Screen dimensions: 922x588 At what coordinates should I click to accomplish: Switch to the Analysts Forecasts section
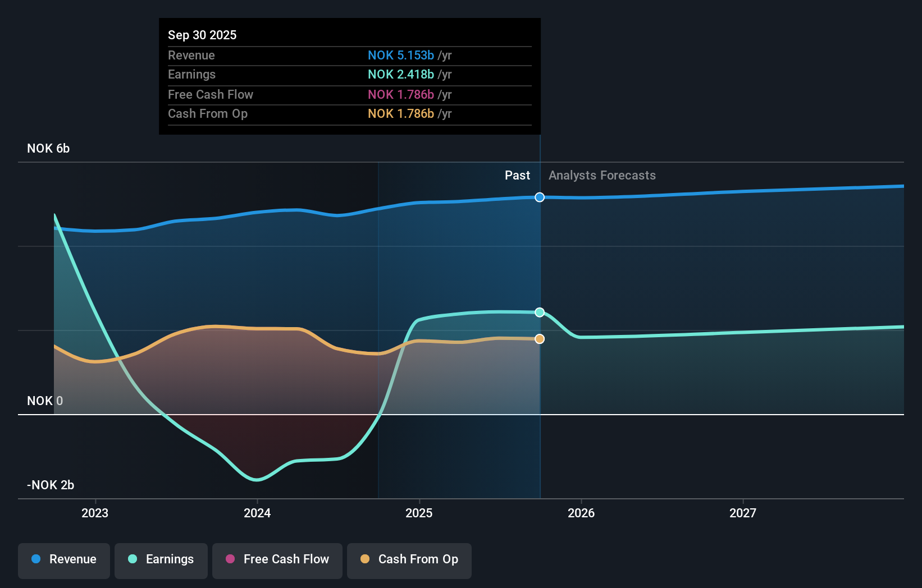602,175
